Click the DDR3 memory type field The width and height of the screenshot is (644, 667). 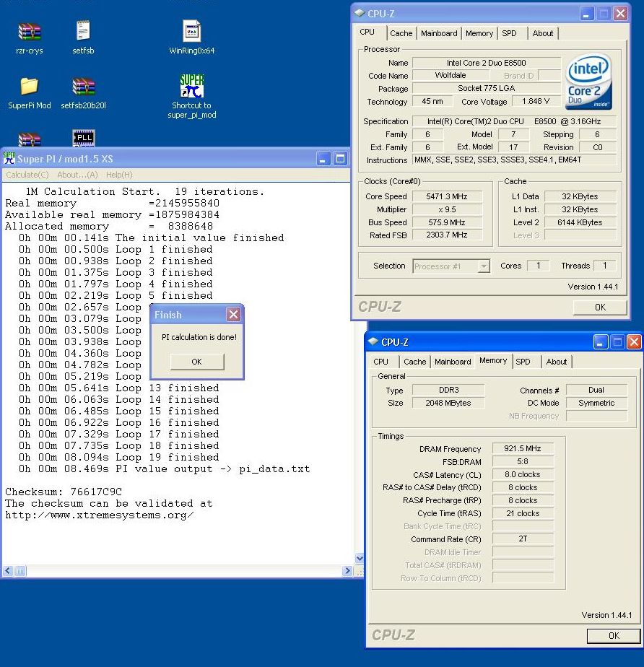(448, 390)
